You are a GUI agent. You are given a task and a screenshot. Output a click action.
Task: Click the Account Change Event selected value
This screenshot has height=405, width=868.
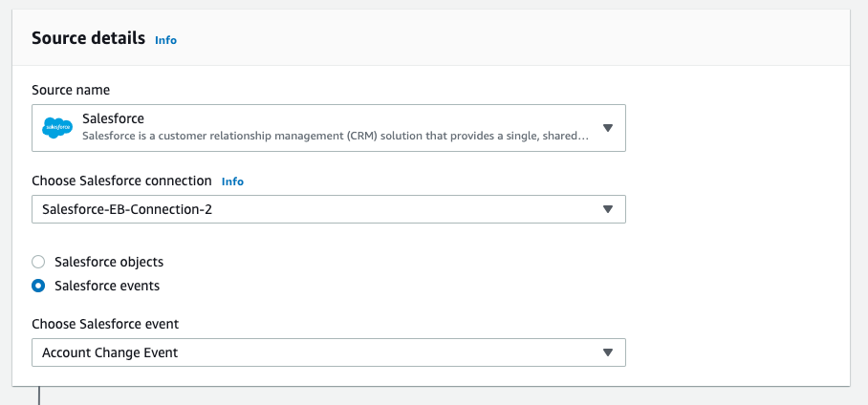coord(111,352)
